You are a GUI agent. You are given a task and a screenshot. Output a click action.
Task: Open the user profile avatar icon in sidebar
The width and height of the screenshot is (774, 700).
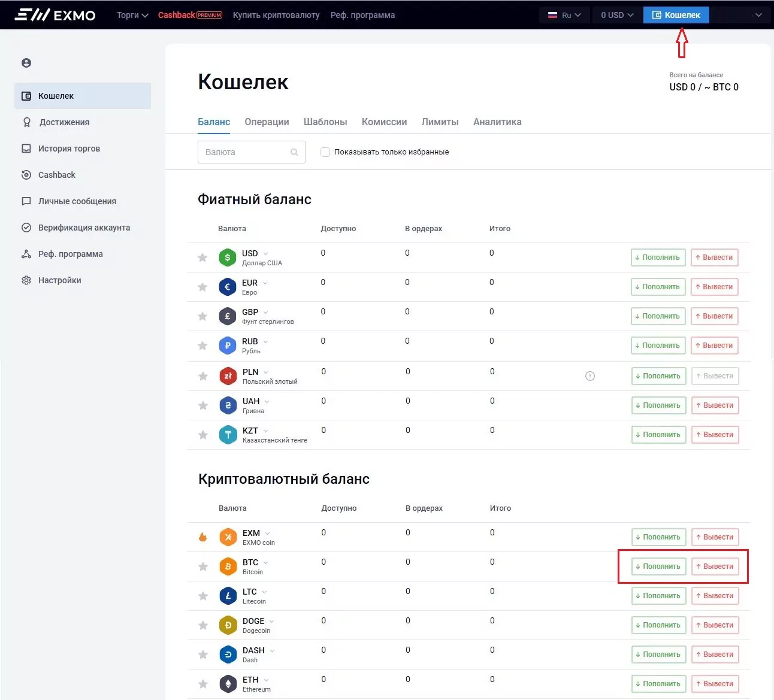coord(26,63)
